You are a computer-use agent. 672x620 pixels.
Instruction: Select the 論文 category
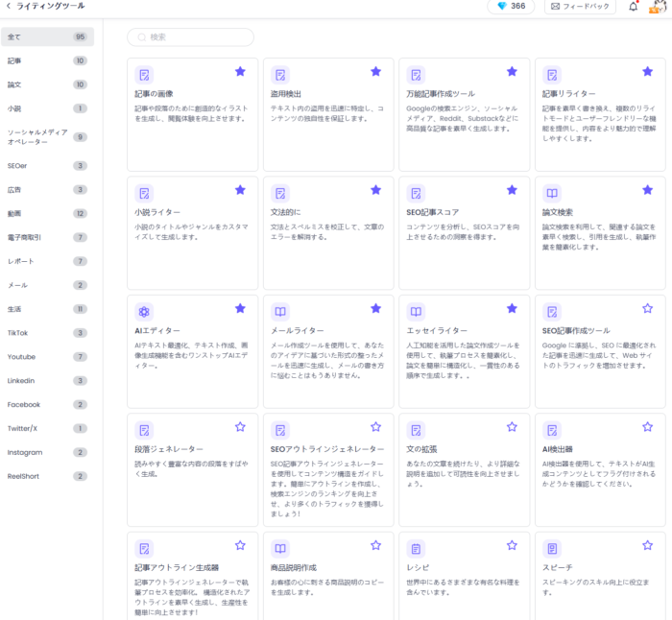click(47, 84)
